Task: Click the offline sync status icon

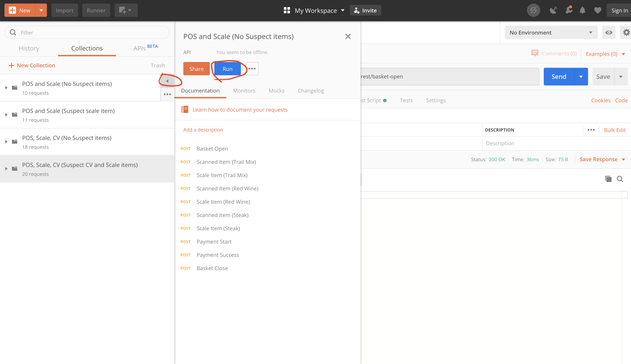Action: coord(534,10)
